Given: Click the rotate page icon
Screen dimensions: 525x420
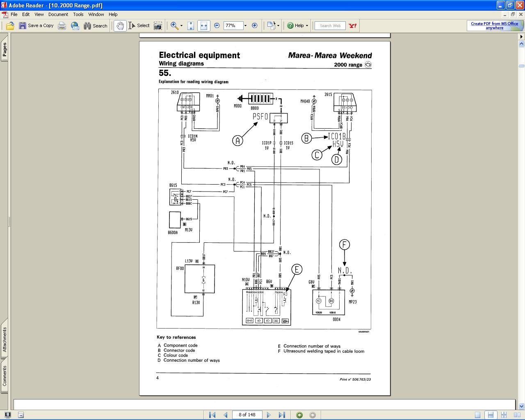Looking at the screenshot, I should coord(271,25).
